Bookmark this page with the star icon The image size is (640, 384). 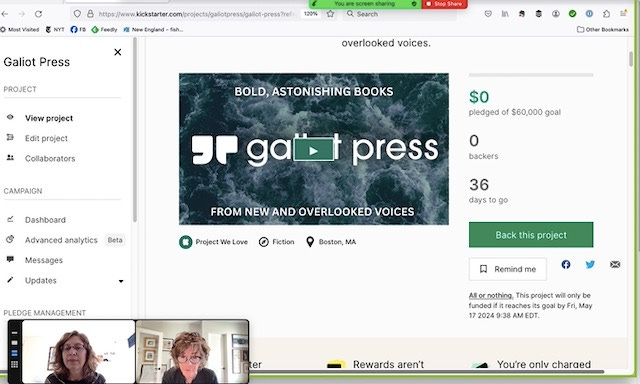330,14
